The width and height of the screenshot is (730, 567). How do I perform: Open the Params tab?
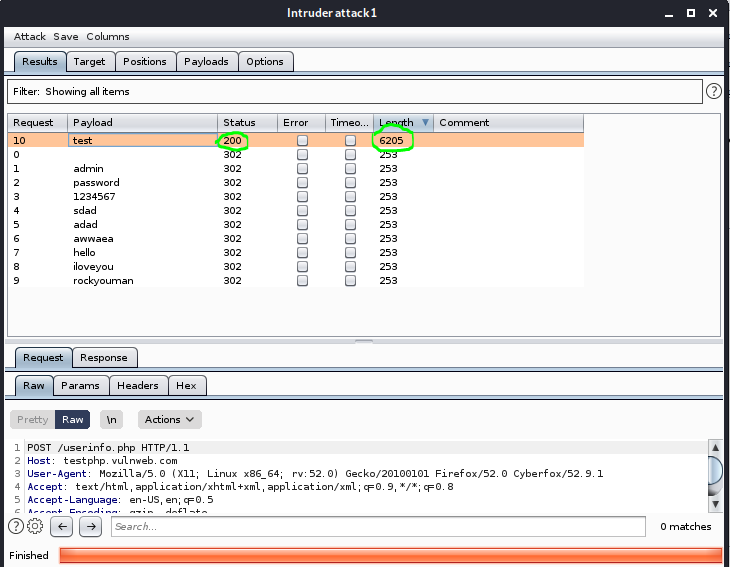coord(80,385)
